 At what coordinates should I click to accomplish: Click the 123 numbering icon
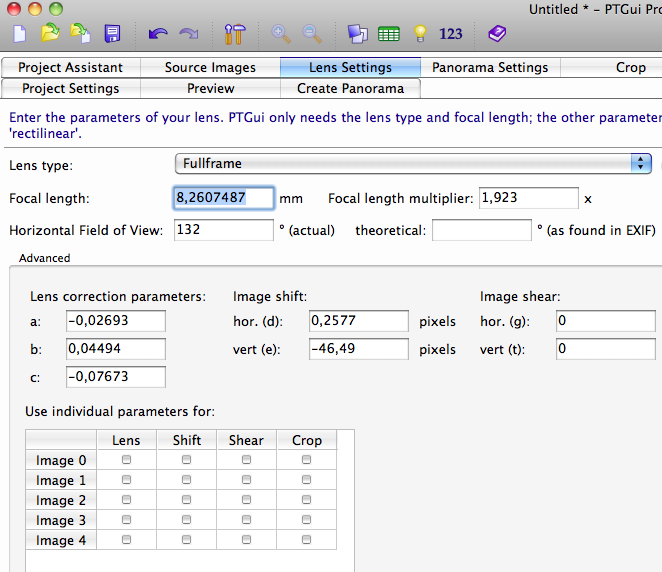coord(451,34)
